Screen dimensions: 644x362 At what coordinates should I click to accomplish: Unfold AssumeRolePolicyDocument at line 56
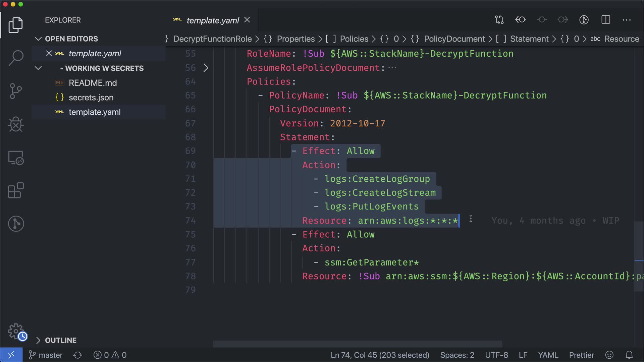(206, 68)
